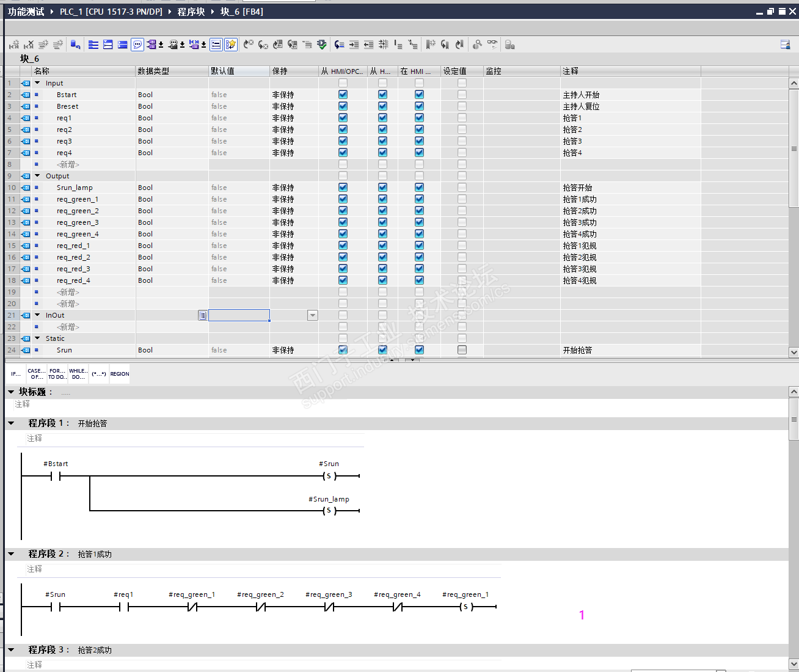Click the insert network toolbar icon
Viewport: 799px width, 672px height.
[14, 45]
